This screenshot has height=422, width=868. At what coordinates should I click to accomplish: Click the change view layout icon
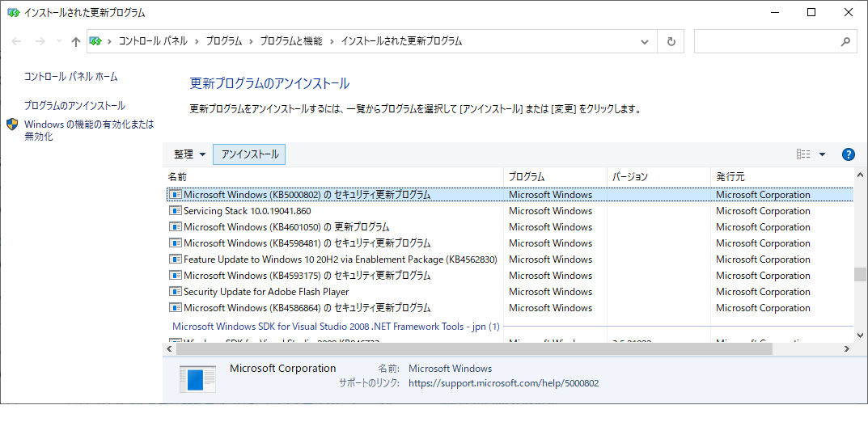803,154
